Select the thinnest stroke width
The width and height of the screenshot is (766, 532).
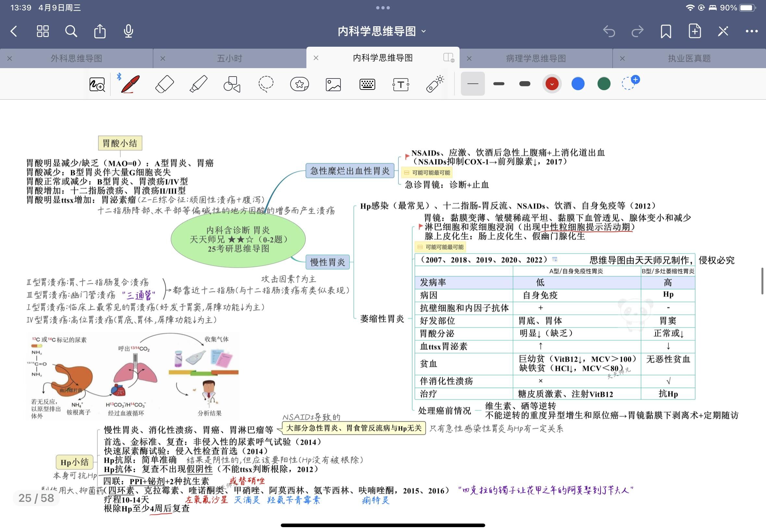473,84
